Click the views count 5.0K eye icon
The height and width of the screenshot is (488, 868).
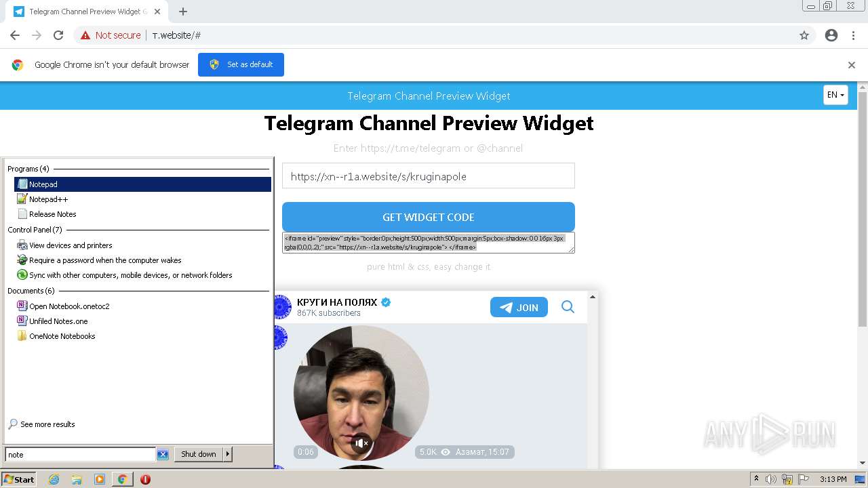(x=435, y=451)
